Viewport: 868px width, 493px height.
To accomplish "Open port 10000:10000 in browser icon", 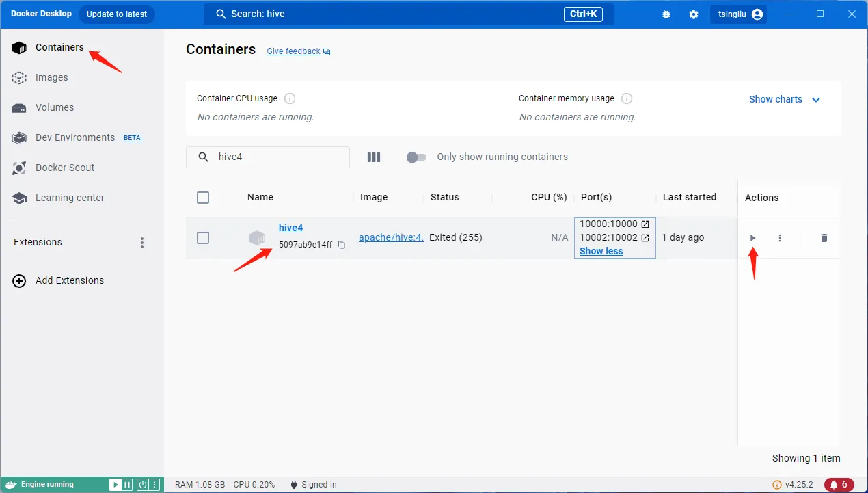I will pyautogui.click(x=645, y=224).
